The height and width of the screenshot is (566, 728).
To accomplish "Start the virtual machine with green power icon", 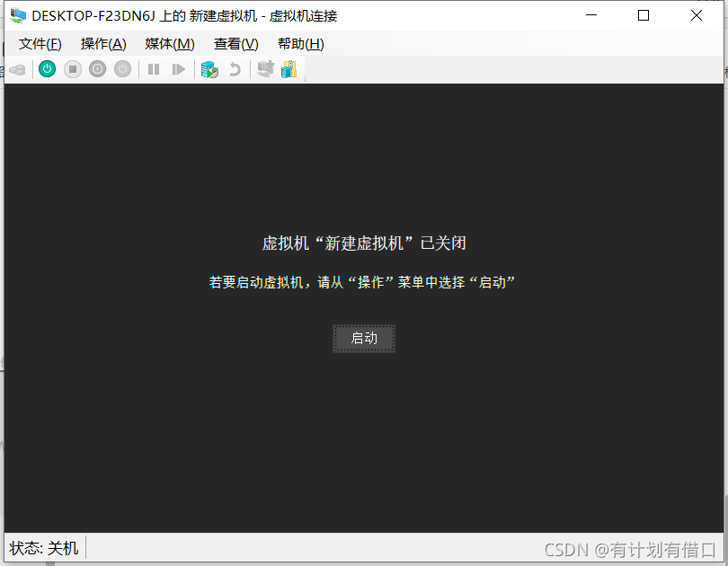I will tap(46, 69).
